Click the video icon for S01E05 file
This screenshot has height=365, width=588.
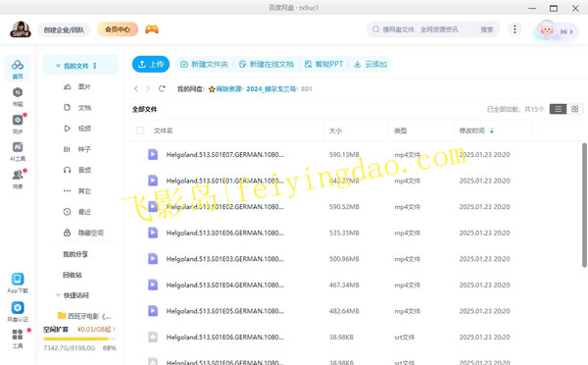[153, 311]
